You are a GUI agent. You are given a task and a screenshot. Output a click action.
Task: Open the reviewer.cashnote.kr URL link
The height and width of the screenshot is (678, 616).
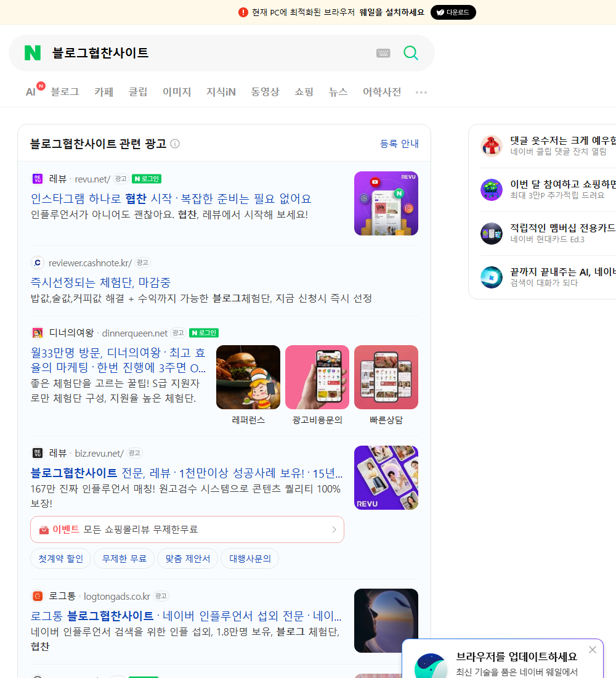tap(91, 263)
